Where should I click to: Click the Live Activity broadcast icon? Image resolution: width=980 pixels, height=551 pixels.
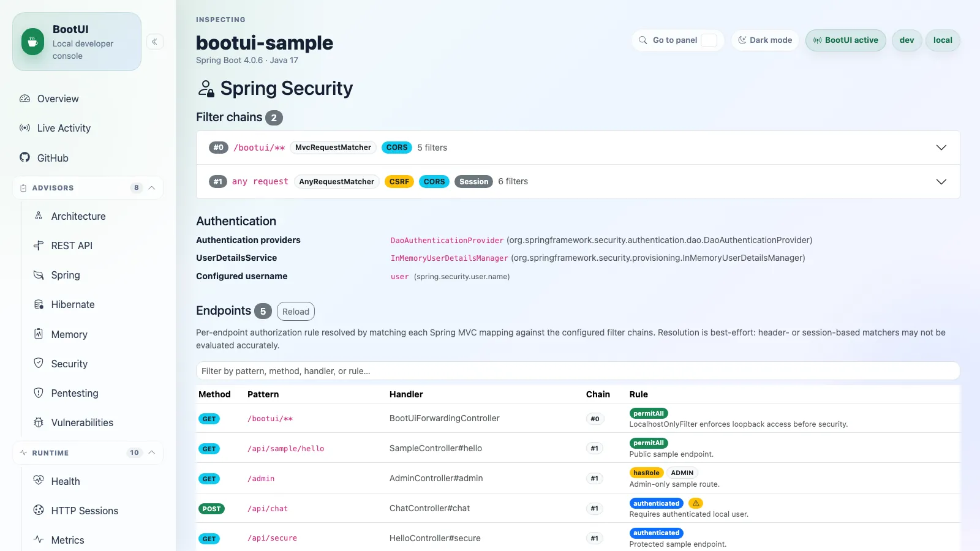click(x=25, y=128)
